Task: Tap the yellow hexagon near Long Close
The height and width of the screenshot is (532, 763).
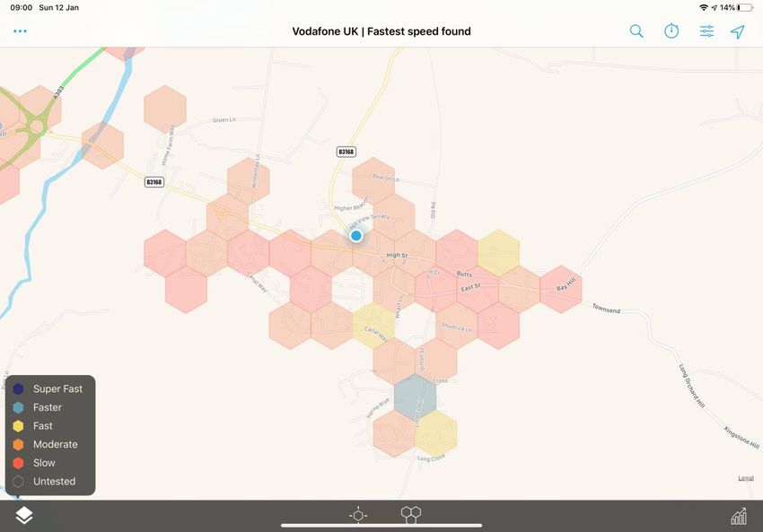Action: tap(436, 434)
